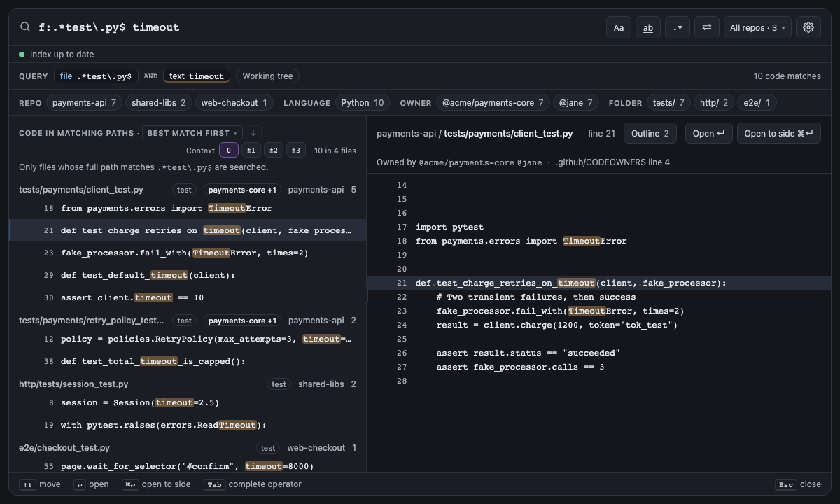The image size is (840, 504).
Task: Click the sort direction arrow icon
Action: pos(254,133)
